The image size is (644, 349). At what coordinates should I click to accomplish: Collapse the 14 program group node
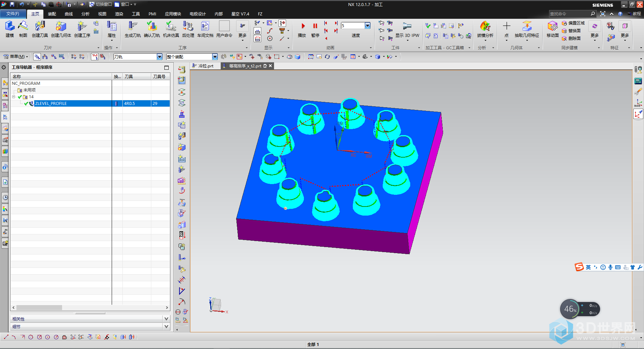click(14, 97)
